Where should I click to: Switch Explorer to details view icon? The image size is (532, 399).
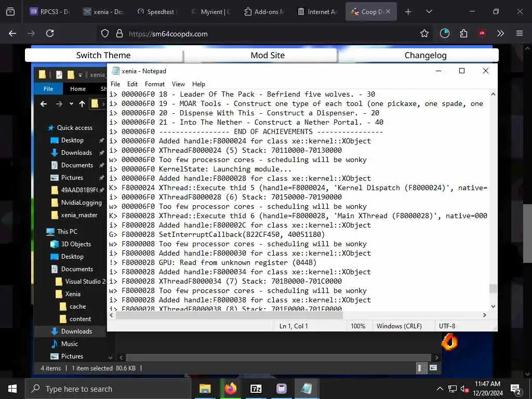click(x=420, y=368)
